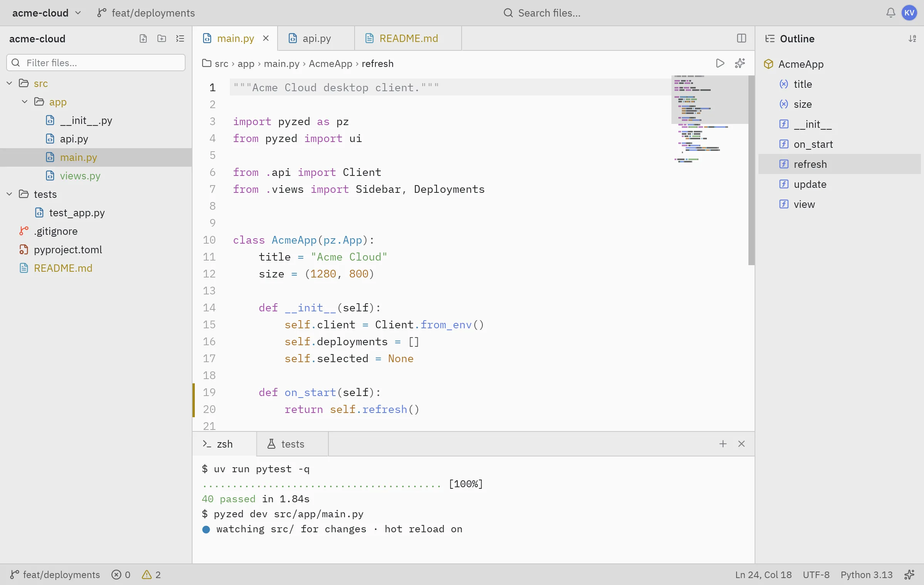Screen dimensions: 924x585
Task: Collapse the tests folder
Action: pos(9,194)
